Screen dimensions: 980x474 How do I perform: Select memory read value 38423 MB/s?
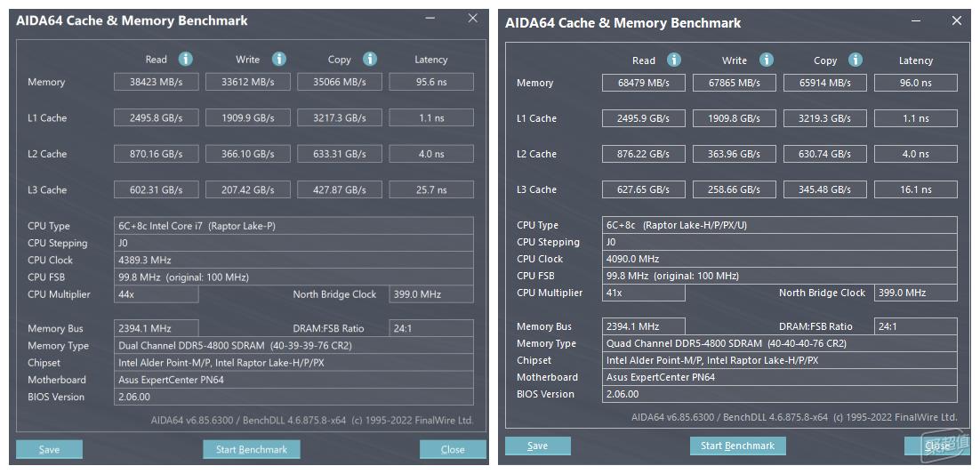point(157,82)
